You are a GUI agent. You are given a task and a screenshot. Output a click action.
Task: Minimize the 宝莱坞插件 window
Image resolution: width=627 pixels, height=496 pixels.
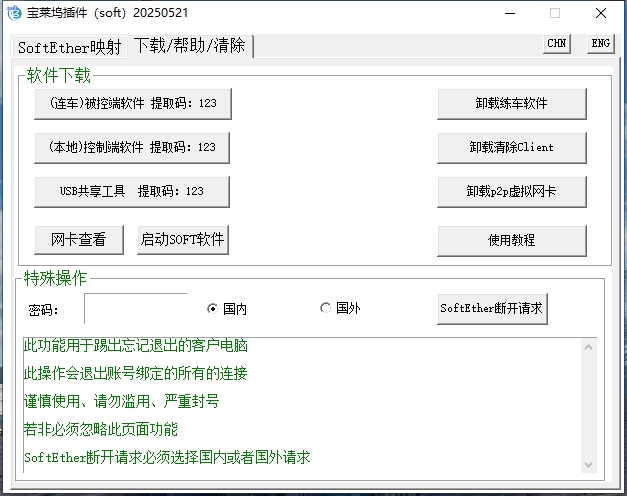[x=508, y=13]
